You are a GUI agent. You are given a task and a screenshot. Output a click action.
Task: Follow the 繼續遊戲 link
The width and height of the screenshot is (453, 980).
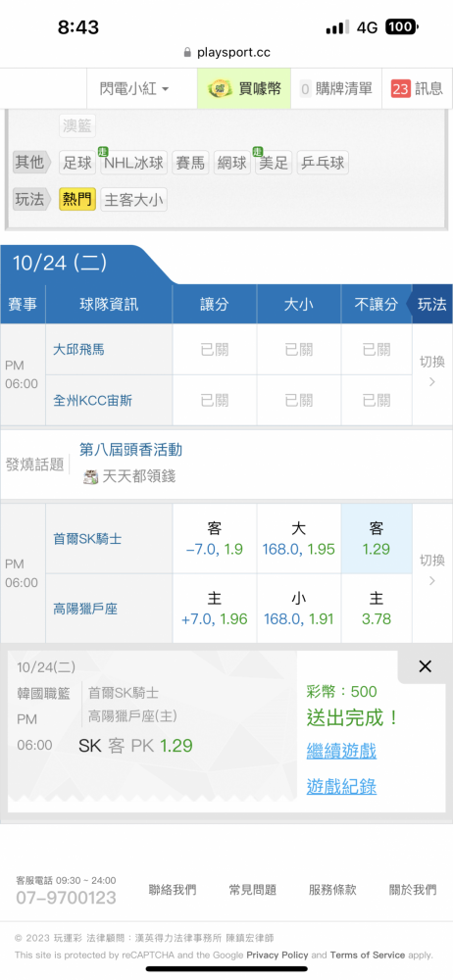coord(341,751)
